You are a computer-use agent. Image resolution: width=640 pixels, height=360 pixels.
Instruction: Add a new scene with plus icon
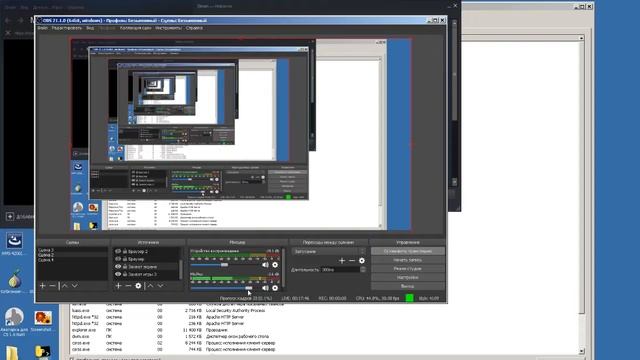click(42, 286)
